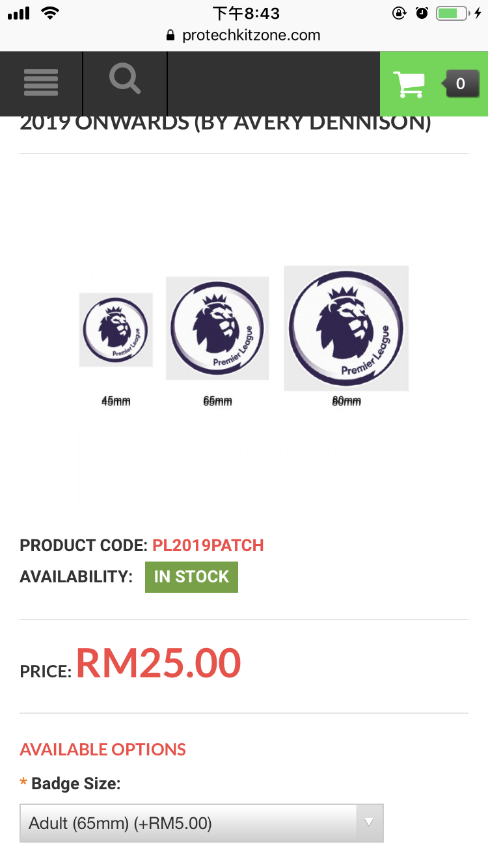
Task: Click the IN STOCK availability label
Action: [x=191, y=577]
